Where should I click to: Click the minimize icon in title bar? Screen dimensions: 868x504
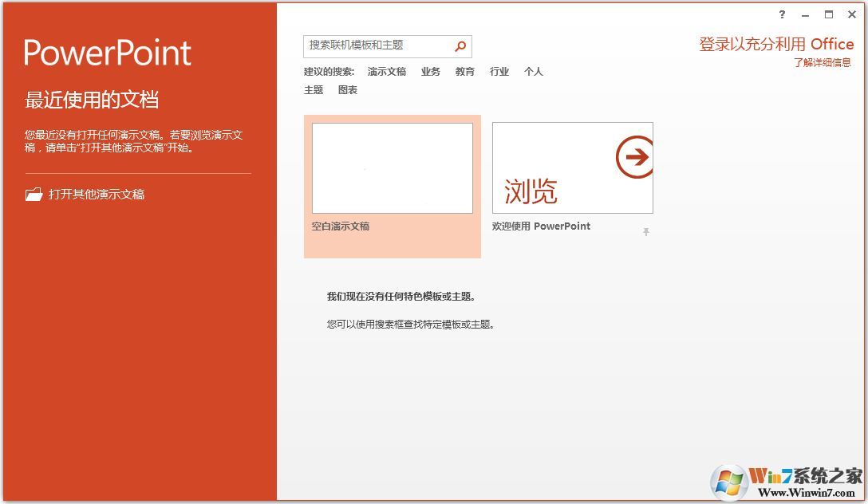pos(805,14)
